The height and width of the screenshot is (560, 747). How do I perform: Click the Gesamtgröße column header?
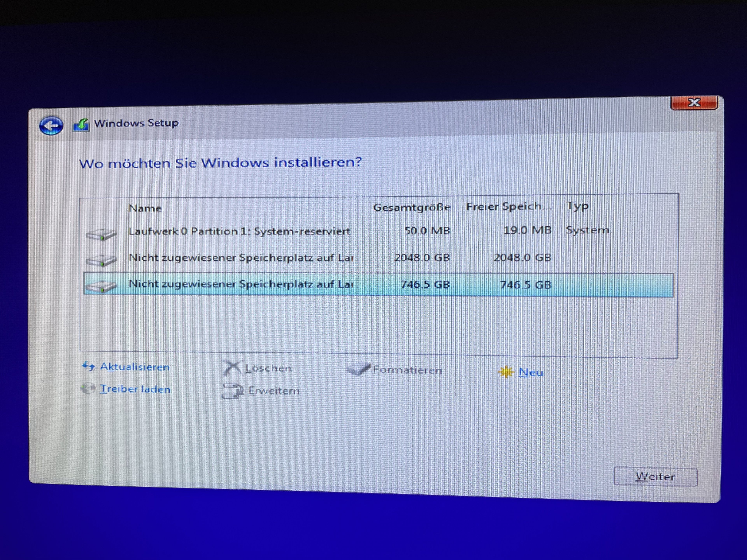(412, 207)
